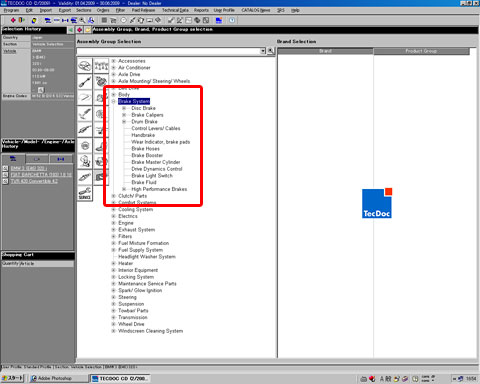
Task: Click the green back arrow beside Selection History
Action: click(x=71, y=30)
